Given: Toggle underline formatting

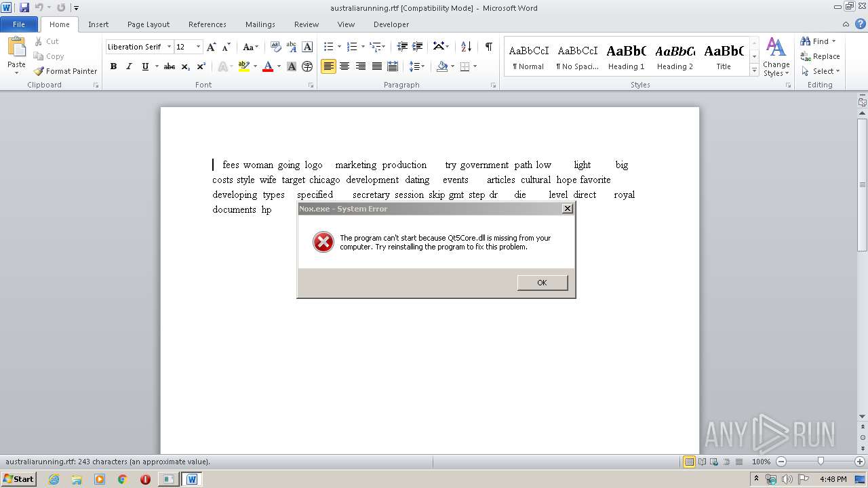Looking at the screenshot, I should (x=145, y=66).
